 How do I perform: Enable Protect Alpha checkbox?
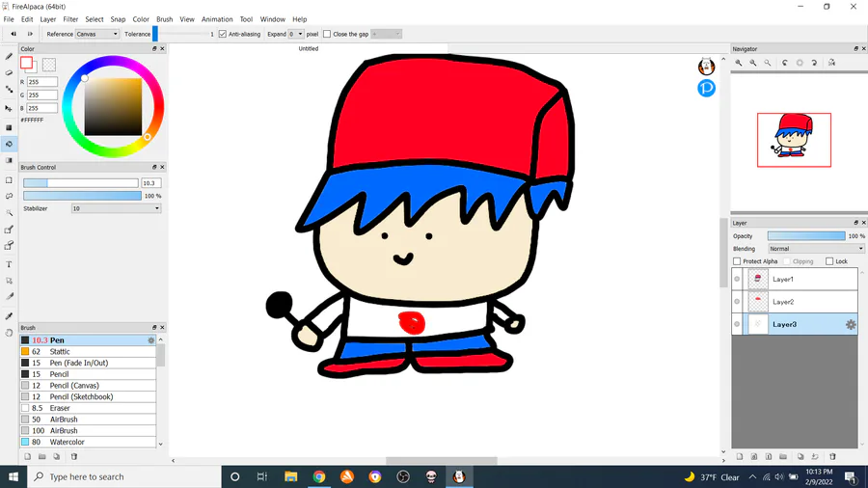pyautogui.click(x=737, y=261)
